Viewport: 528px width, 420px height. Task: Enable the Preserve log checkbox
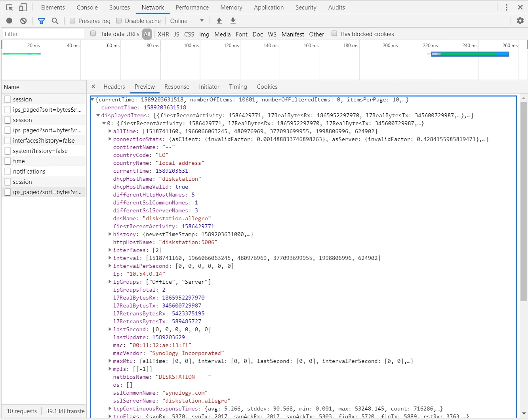72,21
